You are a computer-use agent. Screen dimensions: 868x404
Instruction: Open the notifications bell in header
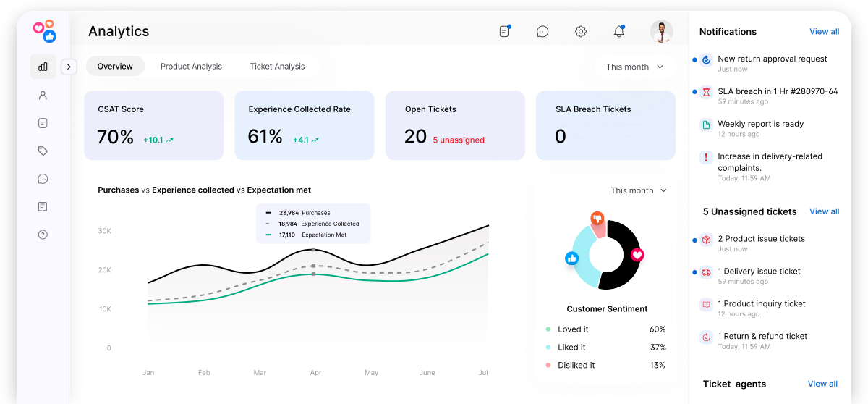tap(618, 32)
